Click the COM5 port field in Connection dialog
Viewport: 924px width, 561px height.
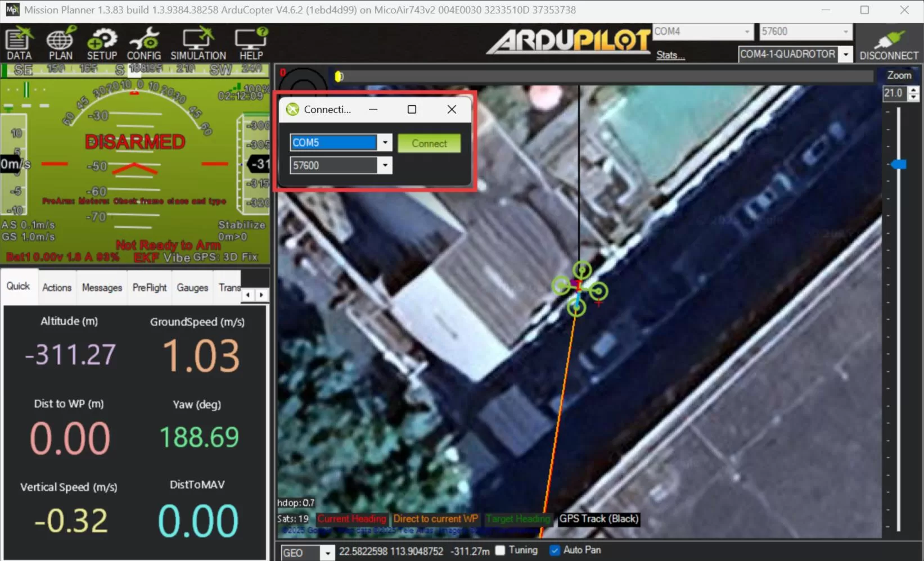coord(333,143)
